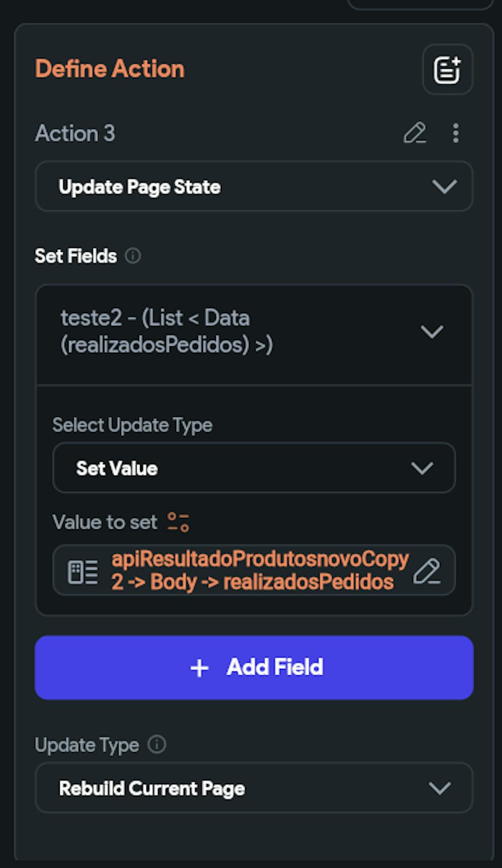Click the variable list icon in value box
The width and height of the screenshot is (502, 868).
[83, 571]
